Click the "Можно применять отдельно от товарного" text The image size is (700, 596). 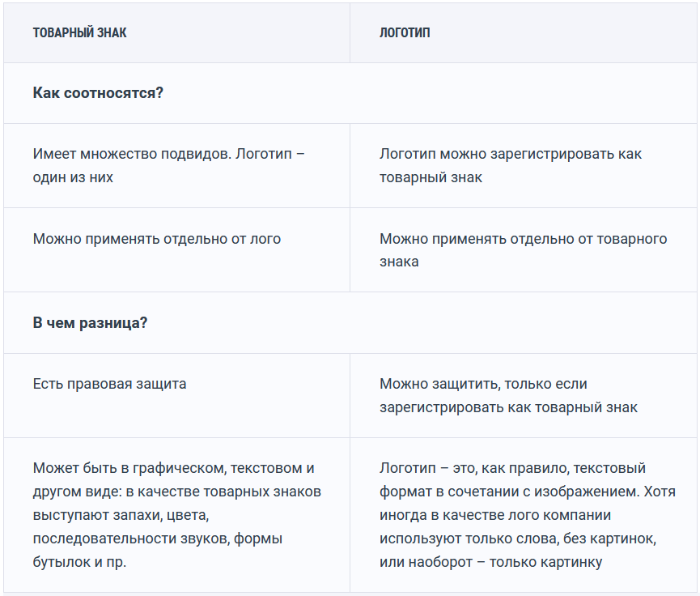[523, 239]
